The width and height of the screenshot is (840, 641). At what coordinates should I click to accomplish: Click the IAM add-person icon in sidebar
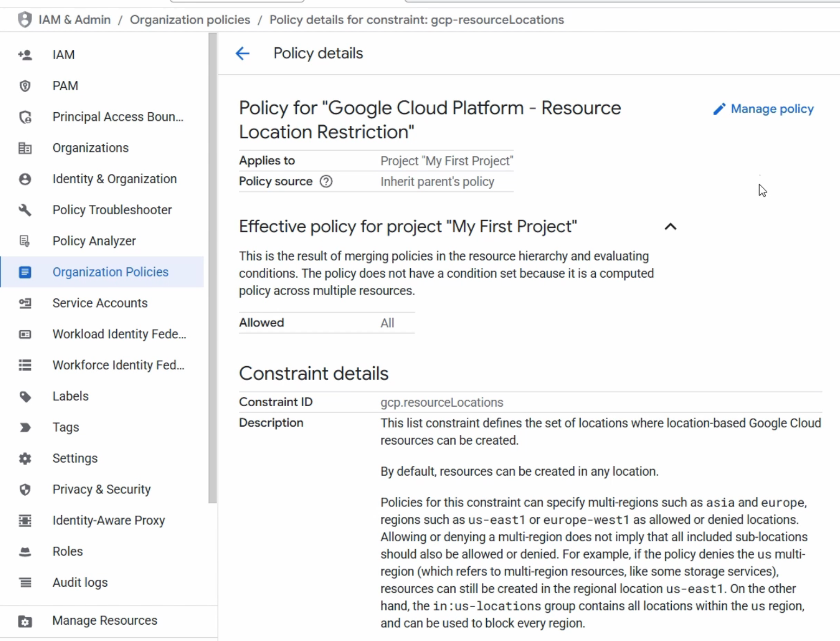pyautogui.click(x=25, y=55)
